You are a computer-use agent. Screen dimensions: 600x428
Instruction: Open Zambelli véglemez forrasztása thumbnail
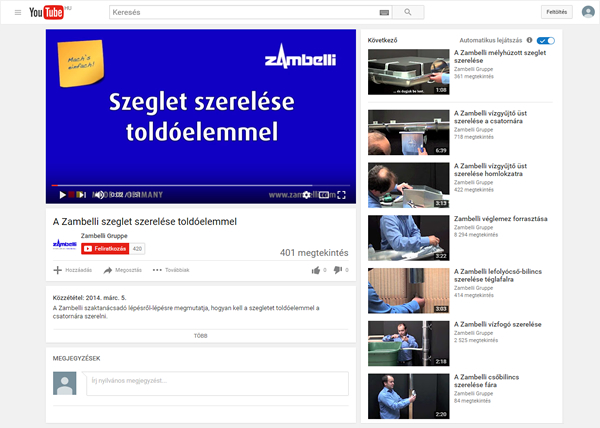409,238
